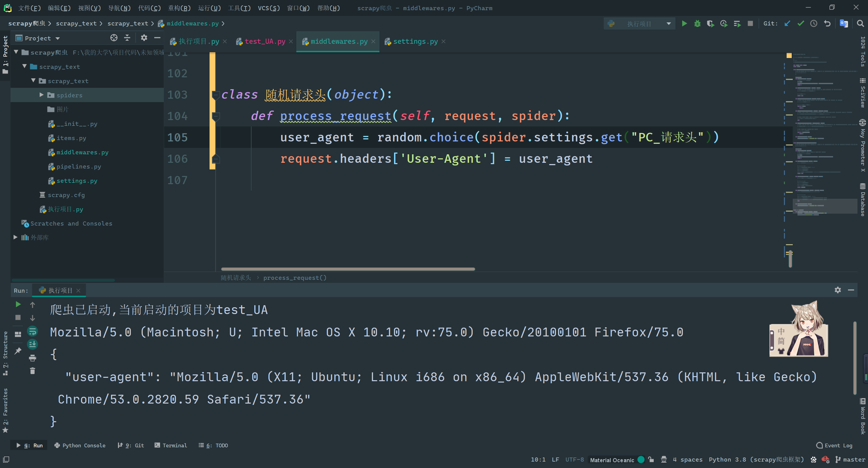Image resolution: width=868 pixels, height=468 pixels.
Task: Expand the spiders folder
Action: coord(41,95)
